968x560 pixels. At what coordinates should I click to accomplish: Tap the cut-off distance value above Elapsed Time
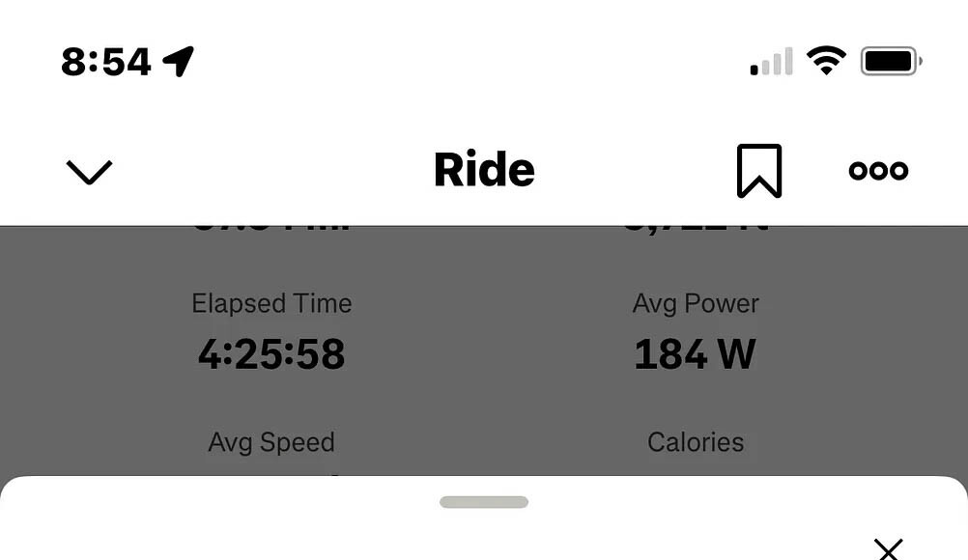[x=271, y=230]
